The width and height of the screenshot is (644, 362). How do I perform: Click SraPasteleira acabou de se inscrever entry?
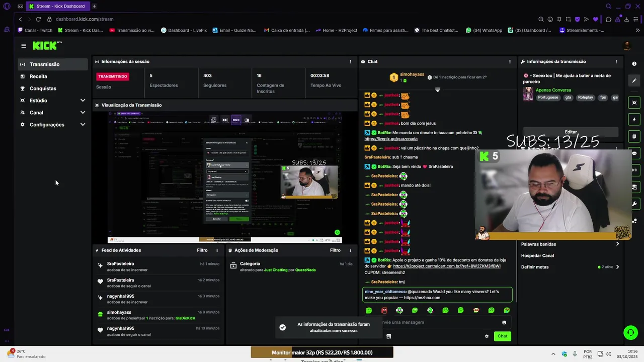pyautogui.click(x=158, y=266)
